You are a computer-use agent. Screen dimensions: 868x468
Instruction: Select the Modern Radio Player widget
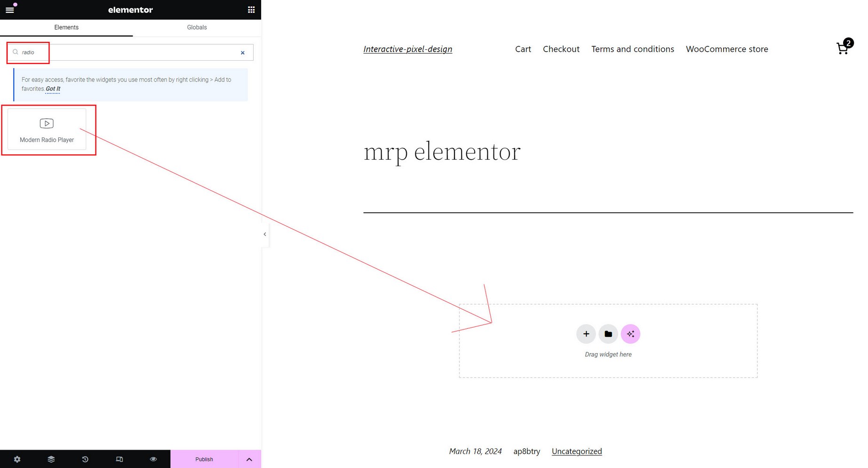(x=47, y=129)
